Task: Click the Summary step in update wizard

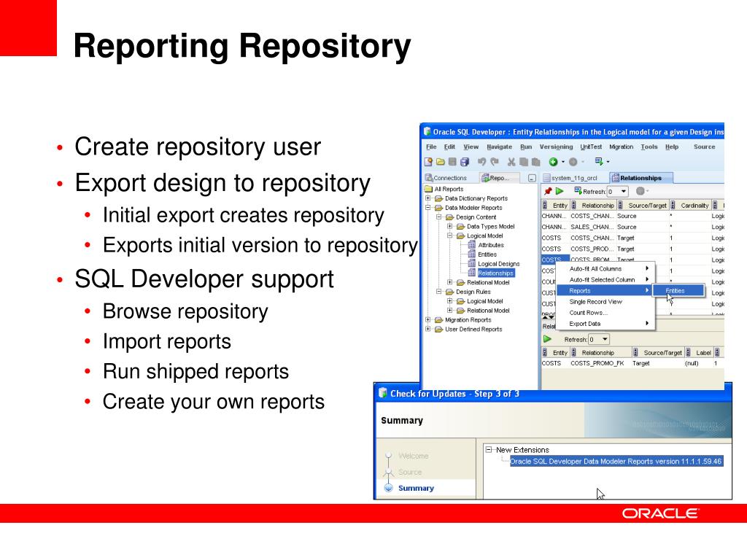Action: click(416, 488)
